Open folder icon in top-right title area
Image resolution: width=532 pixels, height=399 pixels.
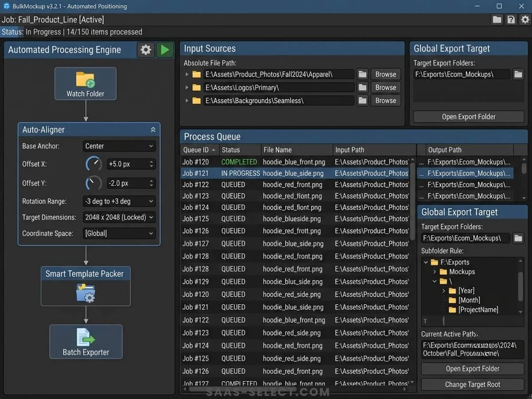tap(497, 20)
